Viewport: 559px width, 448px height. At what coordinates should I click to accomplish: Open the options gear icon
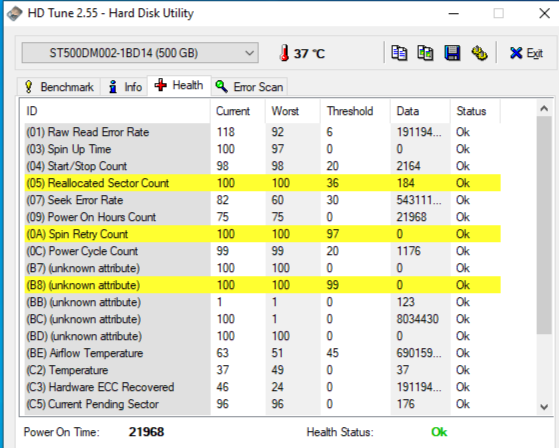479,53
